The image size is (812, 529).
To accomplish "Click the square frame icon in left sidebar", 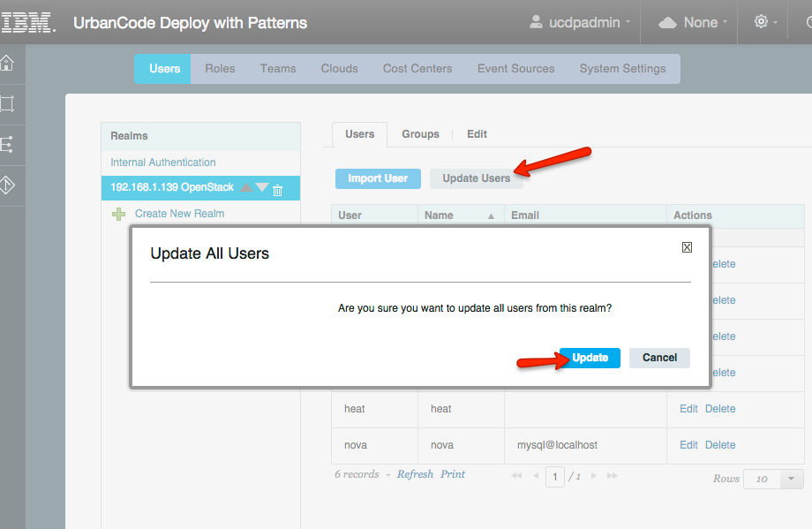I will click(7, 104).
